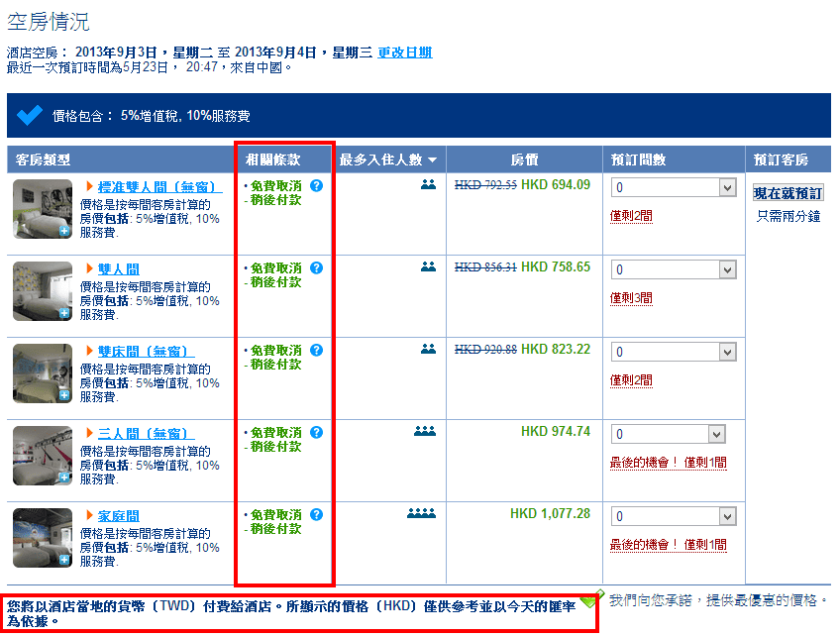The width and height of the screenshot is (840, 636).
Task: Open the 三人間（無窗） room link
Action: pyautogui.click(x=145, y=434)
